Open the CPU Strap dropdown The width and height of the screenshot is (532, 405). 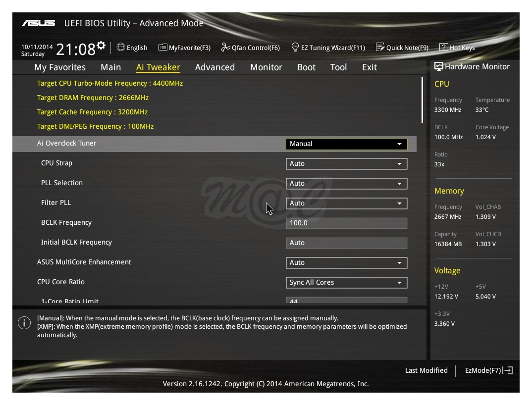(x=346, y=164)
